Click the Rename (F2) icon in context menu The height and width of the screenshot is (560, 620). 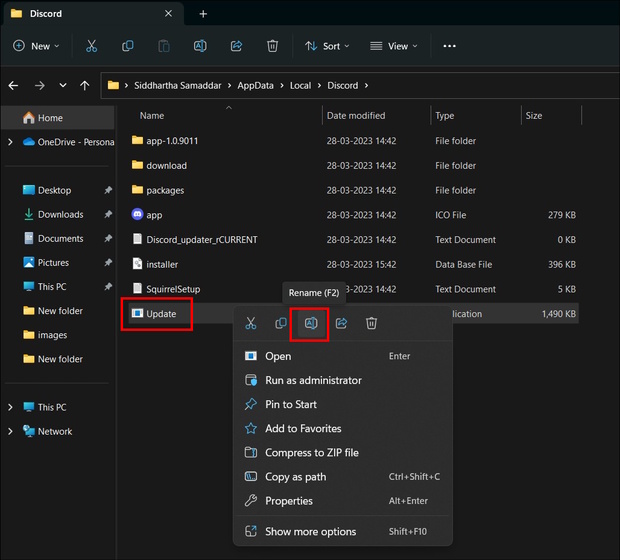point(311,323)
